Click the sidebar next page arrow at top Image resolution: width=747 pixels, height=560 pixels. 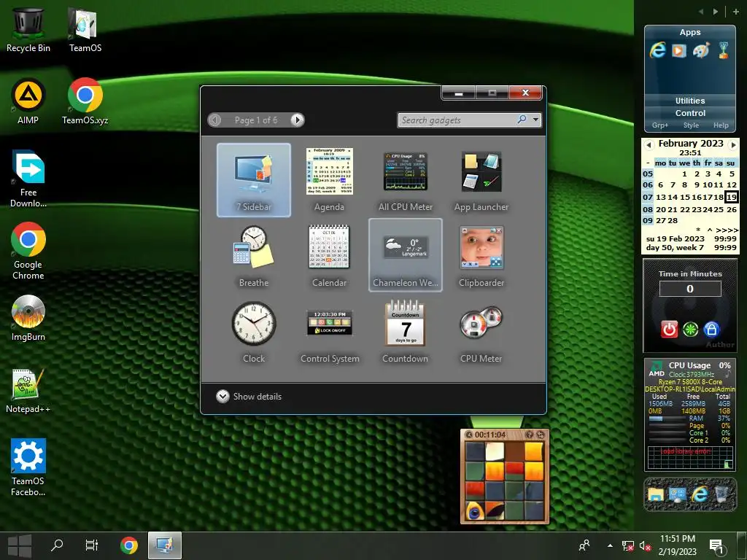tap(716, 12)
